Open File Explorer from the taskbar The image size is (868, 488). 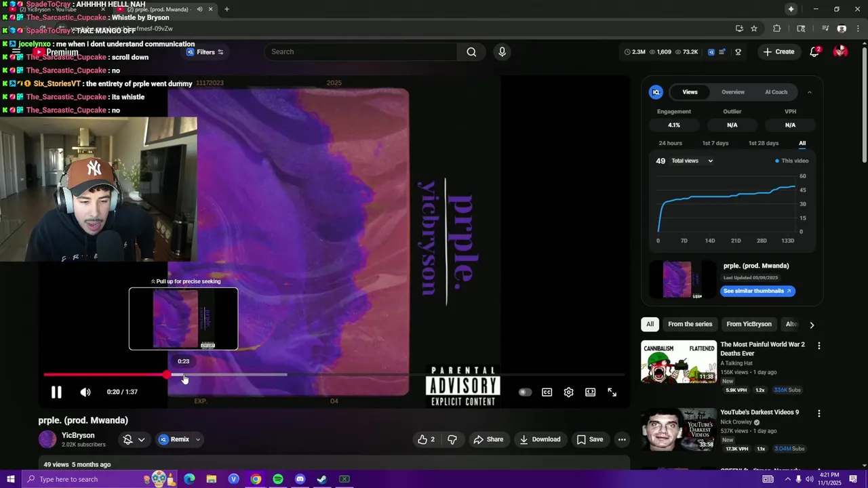point(212,479)
